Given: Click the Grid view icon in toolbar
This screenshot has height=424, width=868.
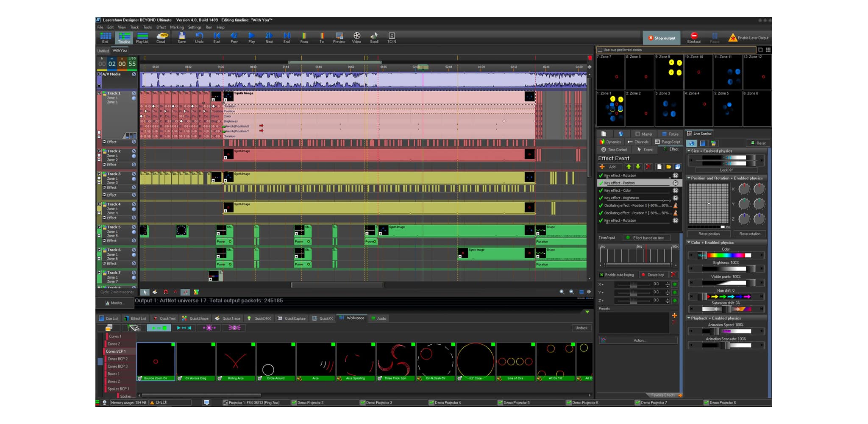Looking at the screenshot, I should coord(105,36).
